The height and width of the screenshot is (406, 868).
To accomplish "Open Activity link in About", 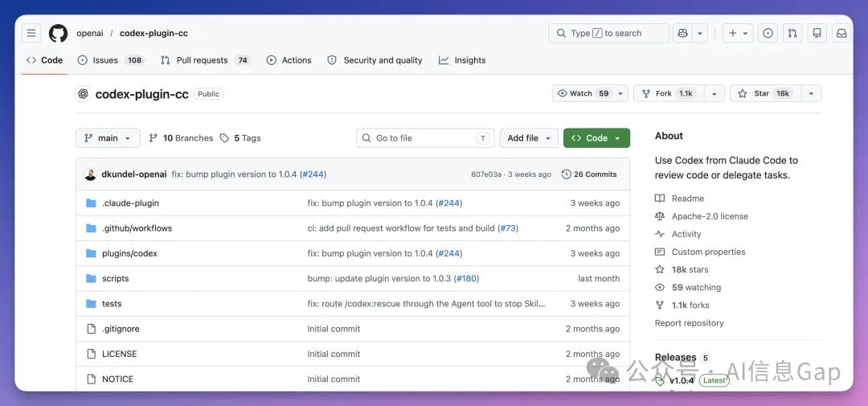I will (678, 234).
